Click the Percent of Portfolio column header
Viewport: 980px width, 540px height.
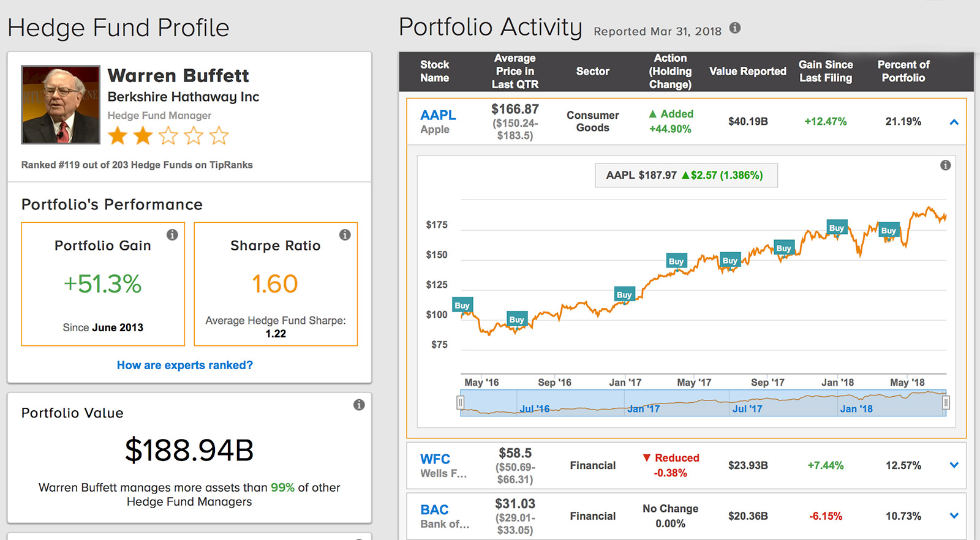(x=903, y=71)
